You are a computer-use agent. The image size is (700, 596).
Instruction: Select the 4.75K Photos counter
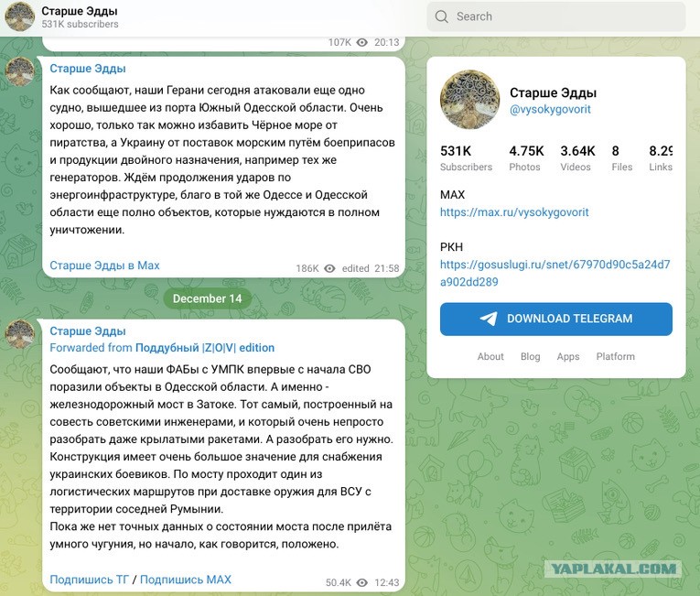tap(526, 158)
